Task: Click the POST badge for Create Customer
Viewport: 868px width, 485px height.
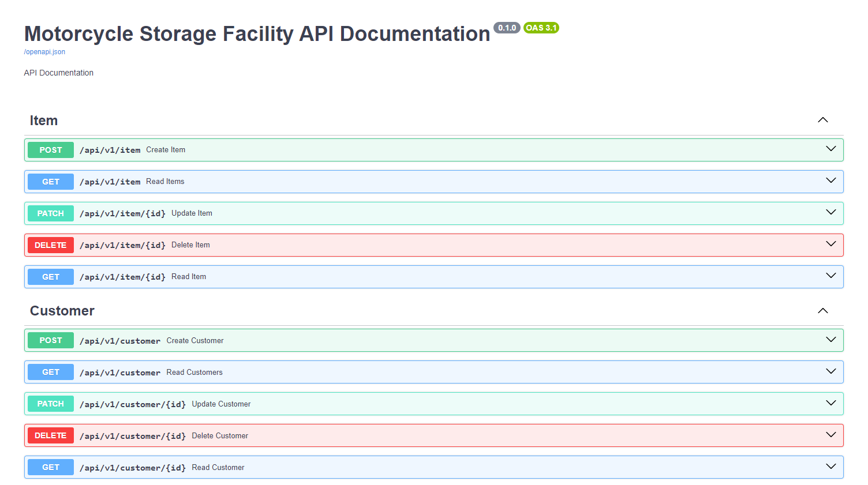Action: (x=51, y=340)
